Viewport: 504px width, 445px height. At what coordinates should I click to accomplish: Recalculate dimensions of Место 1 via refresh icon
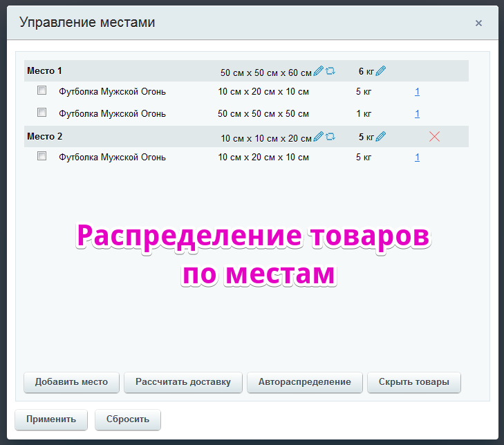point(330,70)
